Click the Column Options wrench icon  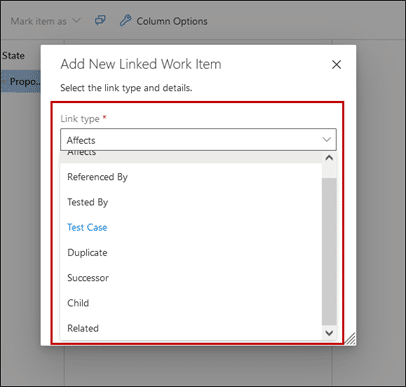click(x=125, y=21)
